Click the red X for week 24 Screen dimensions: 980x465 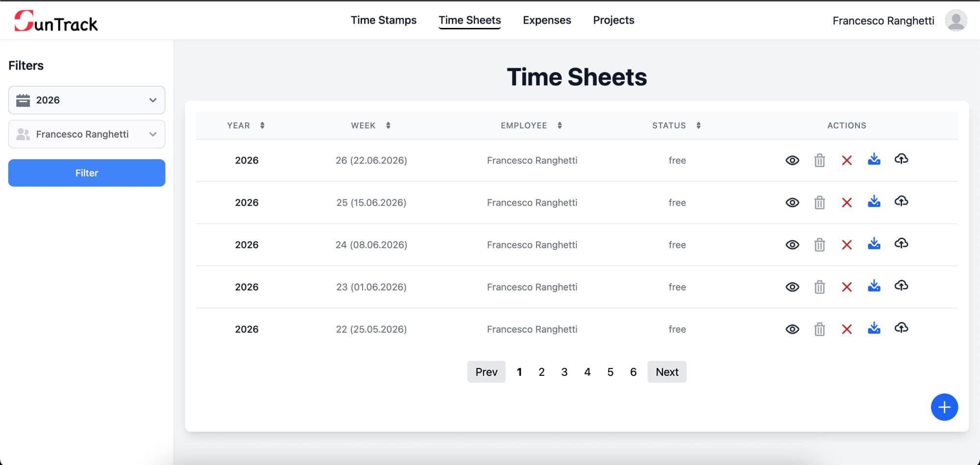[847, 245]
